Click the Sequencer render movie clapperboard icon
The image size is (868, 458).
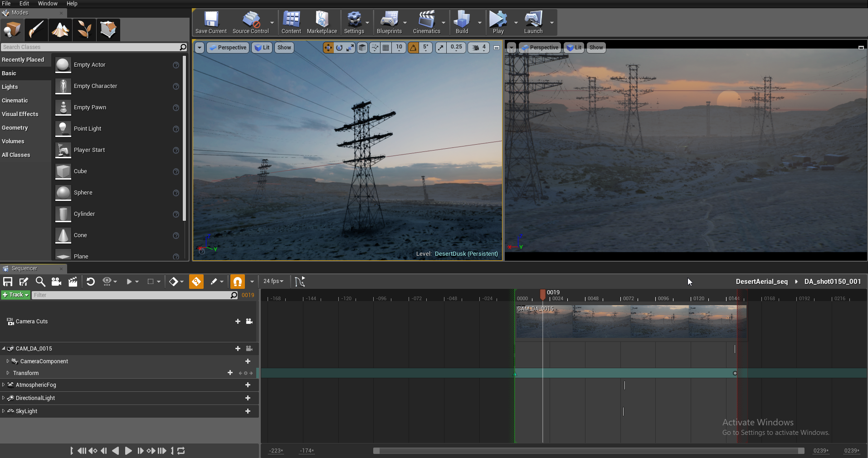[73, 282]
